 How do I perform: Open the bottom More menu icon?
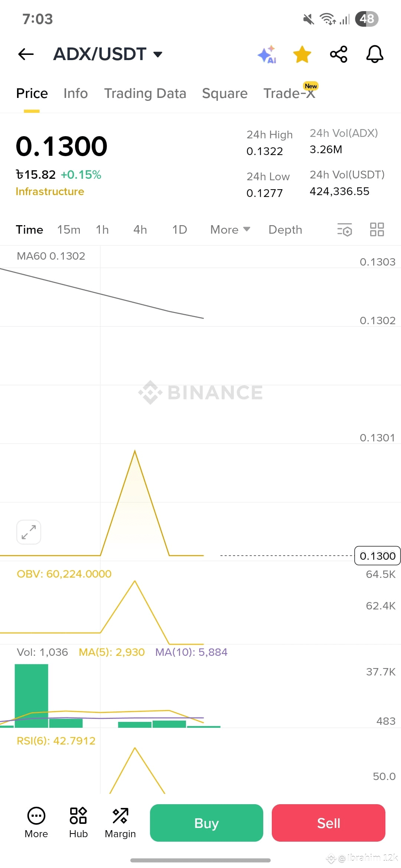click(x=36, y=823)
